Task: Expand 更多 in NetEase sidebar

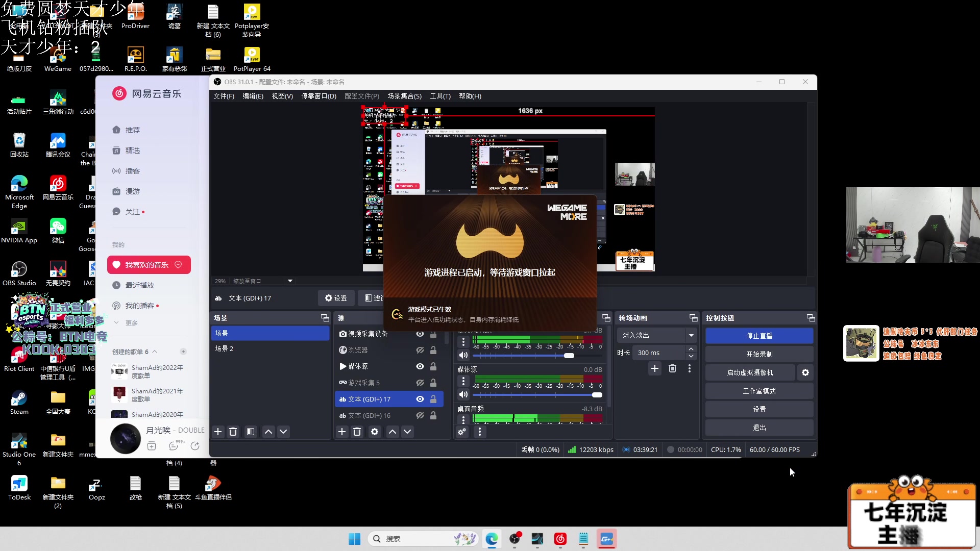Action: click(127, 323)
